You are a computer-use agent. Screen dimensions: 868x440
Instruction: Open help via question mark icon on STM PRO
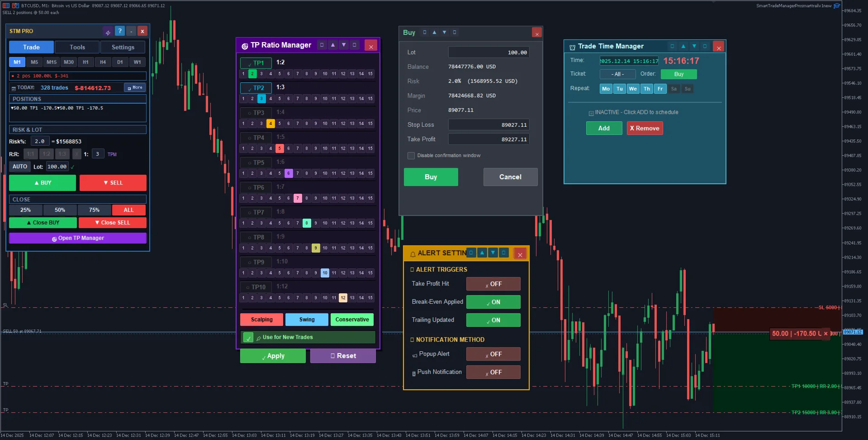point(119,31)
